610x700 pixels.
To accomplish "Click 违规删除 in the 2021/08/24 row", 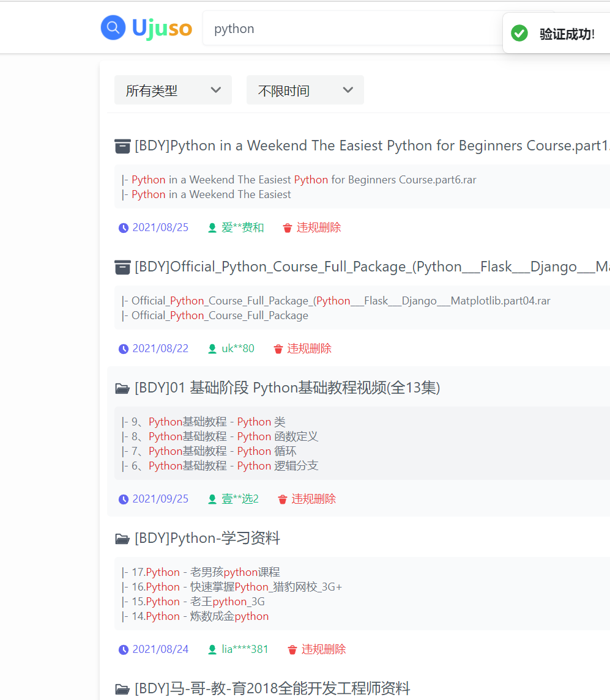I will [324, 649].
